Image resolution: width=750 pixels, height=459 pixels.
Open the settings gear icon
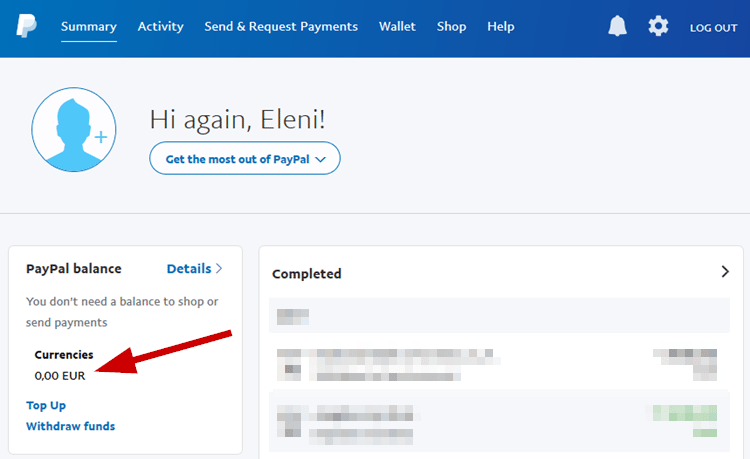658,26
